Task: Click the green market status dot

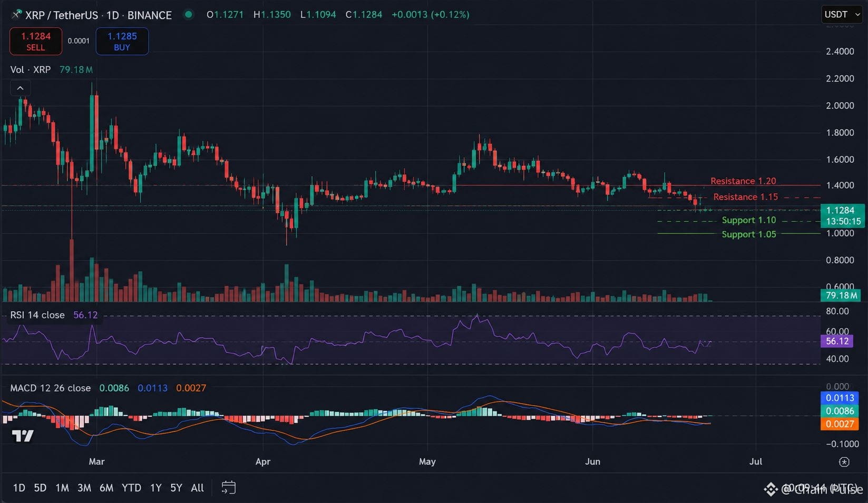Action: click(x=188, y=14)
